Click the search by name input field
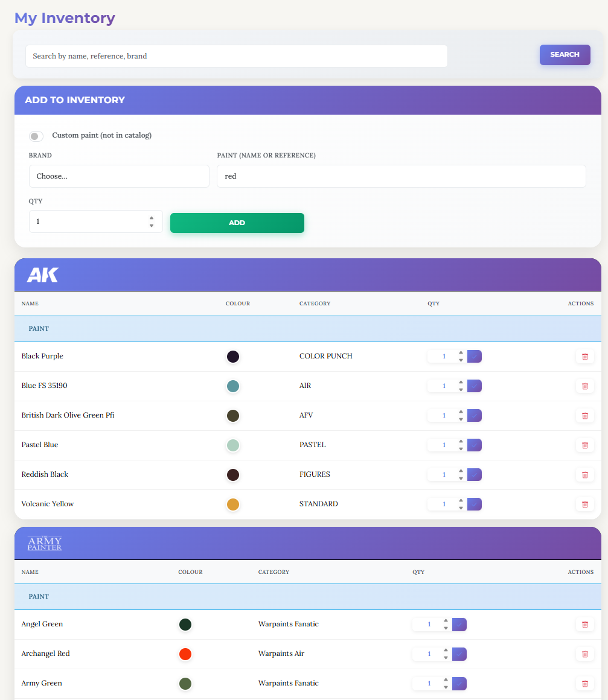The width and height of the screenshot is (608, 700). (x=235, y=56)
